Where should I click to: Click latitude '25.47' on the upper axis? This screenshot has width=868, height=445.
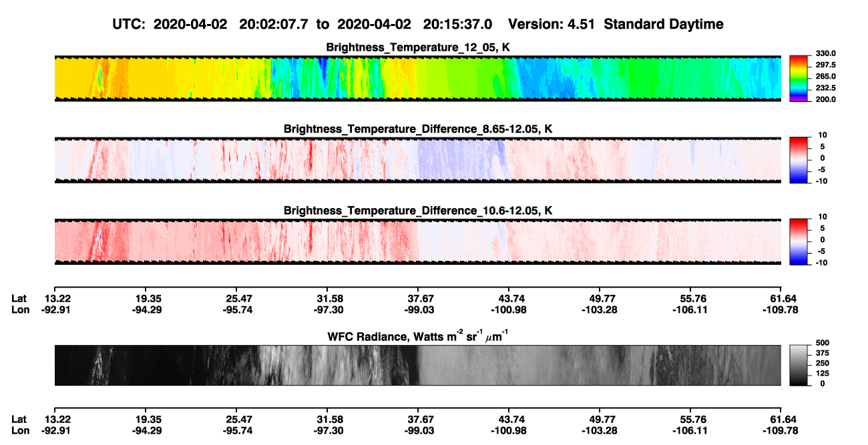(240, 298)
